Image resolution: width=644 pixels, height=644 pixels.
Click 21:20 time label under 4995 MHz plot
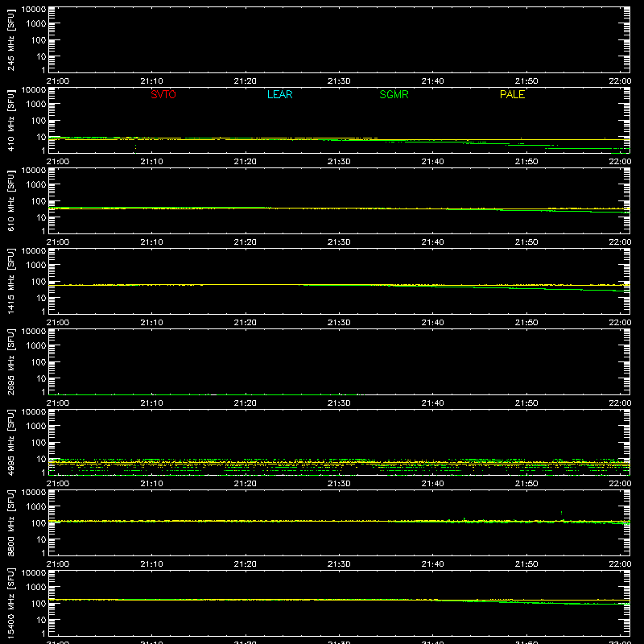246,484
